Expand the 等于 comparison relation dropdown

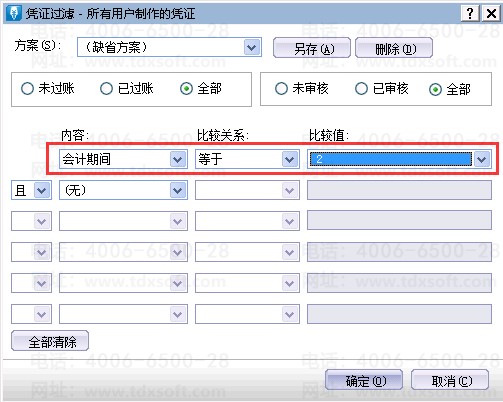click(290, 159)
